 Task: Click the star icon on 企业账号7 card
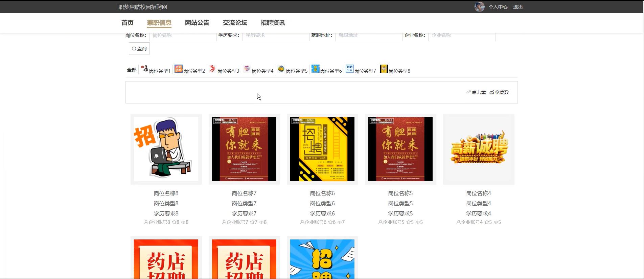pos(252,222)
